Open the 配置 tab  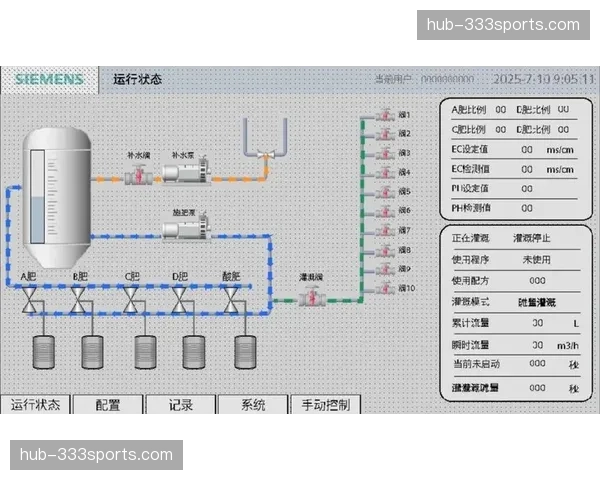(108, 405)
